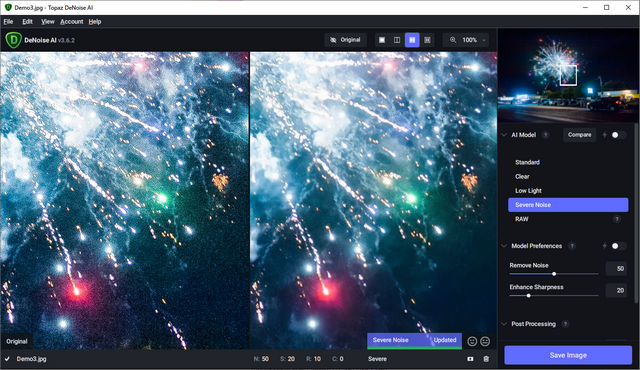Screen dimensions: 640x370
Task: Open the Account menu
Action: coord(71,22)
